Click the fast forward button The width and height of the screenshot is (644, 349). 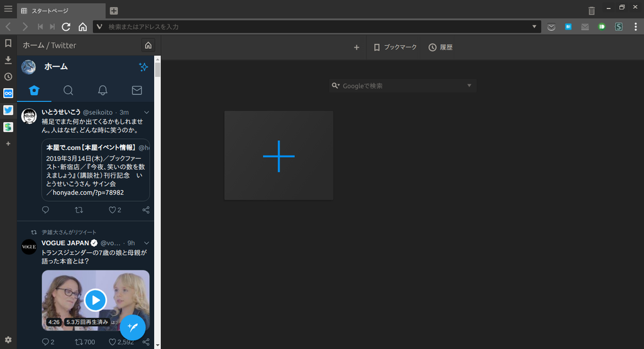pos(52,26)
